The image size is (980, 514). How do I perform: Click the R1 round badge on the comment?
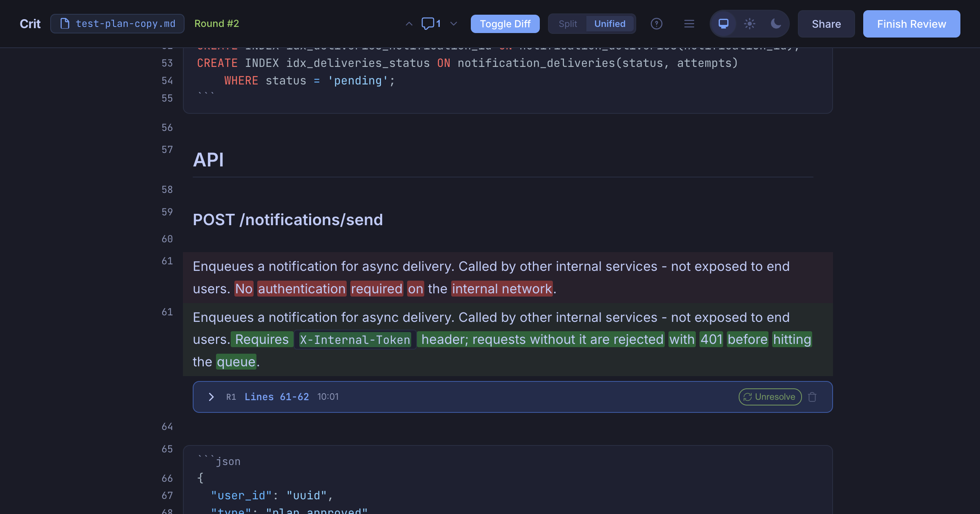[x=231, y=397]
